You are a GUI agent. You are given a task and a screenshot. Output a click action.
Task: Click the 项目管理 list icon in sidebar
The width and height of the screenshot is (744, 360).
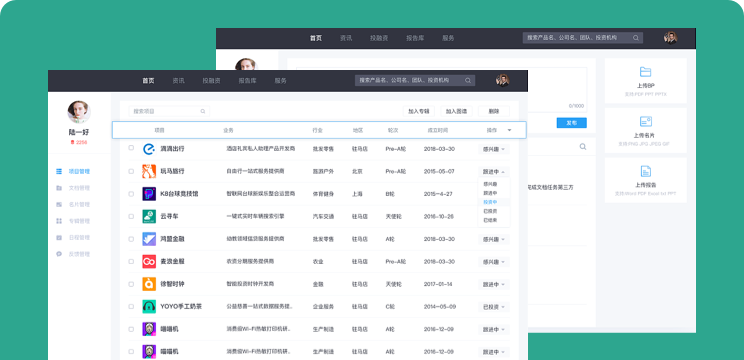point(59,171)
